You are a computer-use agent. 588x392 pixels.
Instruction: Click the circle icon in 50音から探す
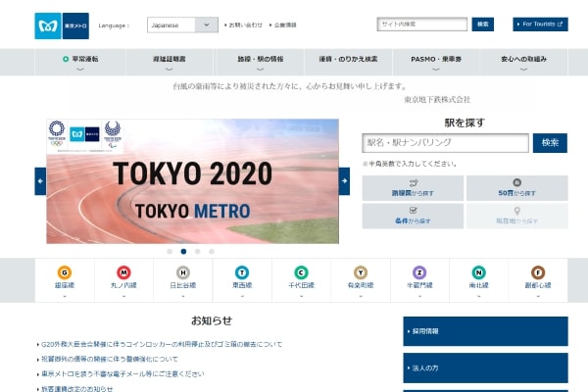[x=517, y=182]
